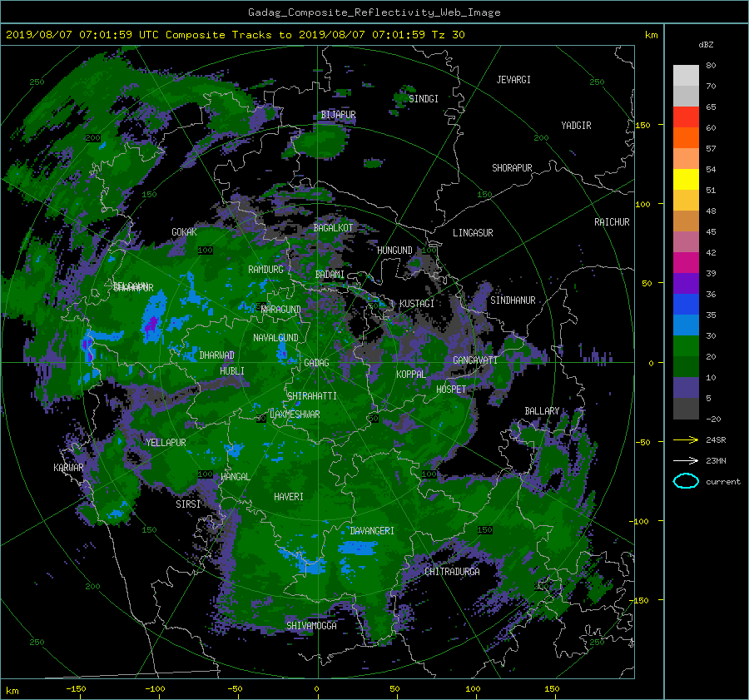Image resolution: width=749 pixels, height=700 pixels.
Task: Click the KARWAR city label
Action: 68,468
